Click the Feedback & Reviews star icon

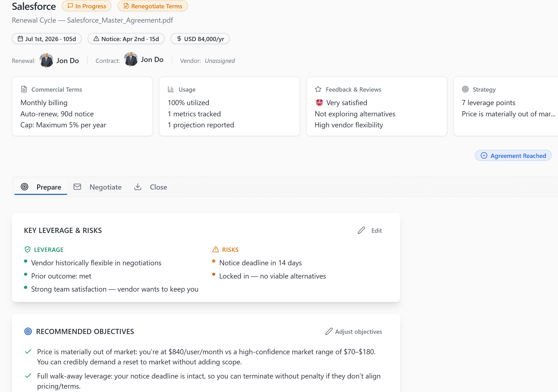tap(318, 89)
